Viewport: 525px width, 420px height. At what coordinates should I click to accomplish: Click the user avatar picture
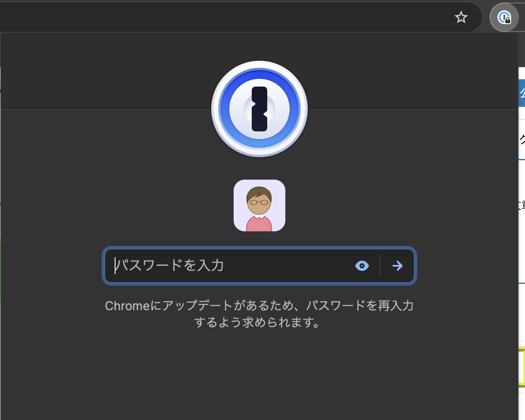pos(259,205)
